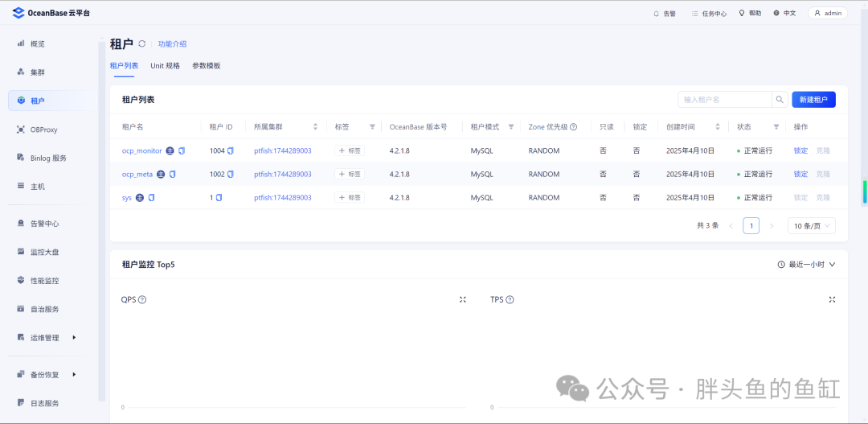Add 标签 to the sys row
The width and height of the screenshot is (868, 424).
click(350, 197)
